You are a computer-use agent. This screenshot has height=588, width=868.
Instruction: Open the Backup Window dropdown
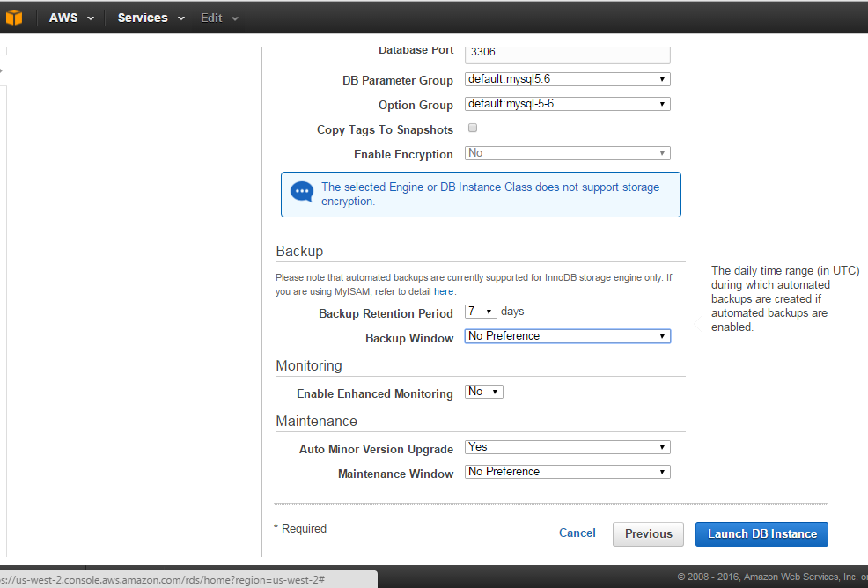pyautogui.click(x=567, y=336)
